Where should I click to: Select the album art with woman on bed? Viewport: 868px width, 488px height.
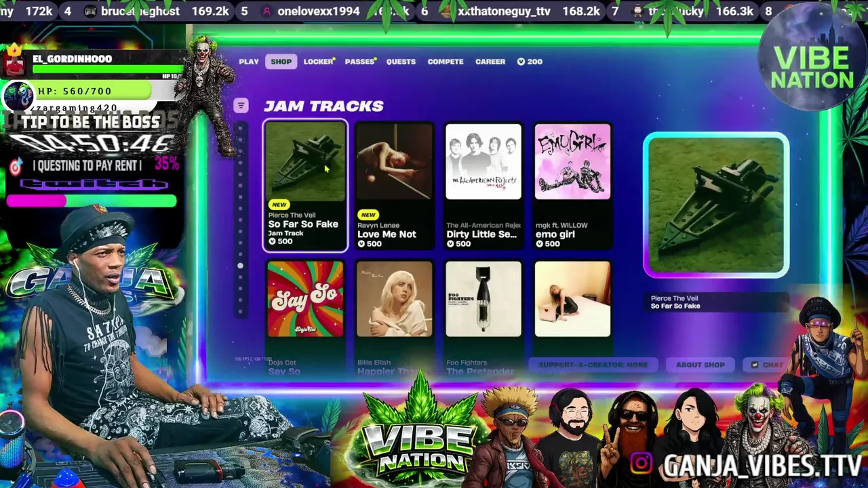coord(573,299)
